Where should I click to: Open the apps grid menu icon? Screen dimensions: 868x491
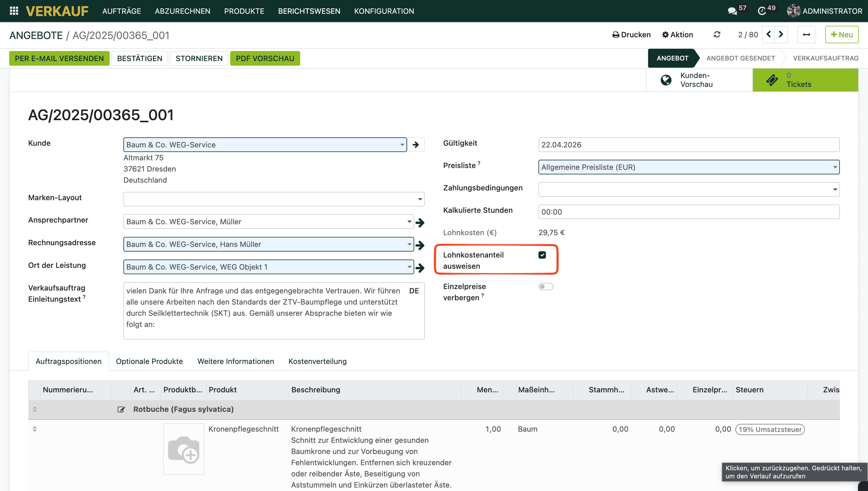(x=14, y=11)
